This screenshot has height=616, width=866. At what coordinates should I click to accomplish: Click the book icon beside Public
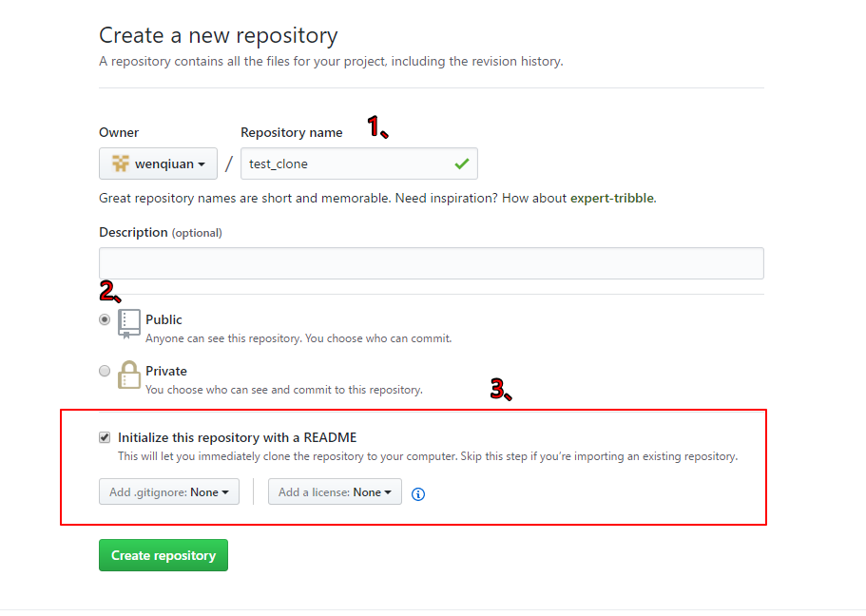(129, 323)
